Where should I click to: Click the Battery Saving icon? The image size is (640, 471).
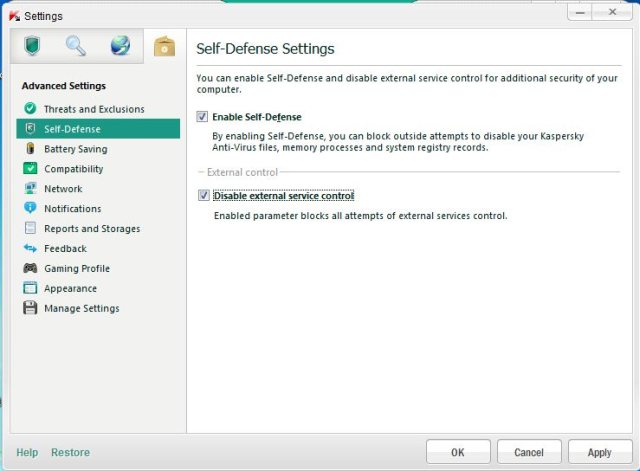[x=30, y=149]
